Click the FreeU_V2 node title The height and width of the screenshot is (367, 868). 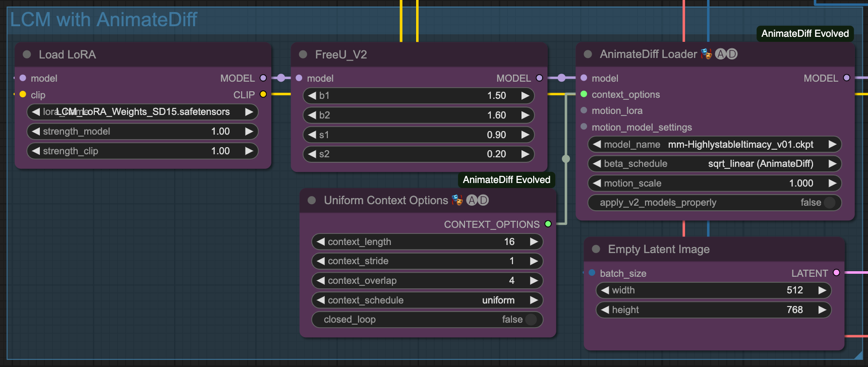341,54
